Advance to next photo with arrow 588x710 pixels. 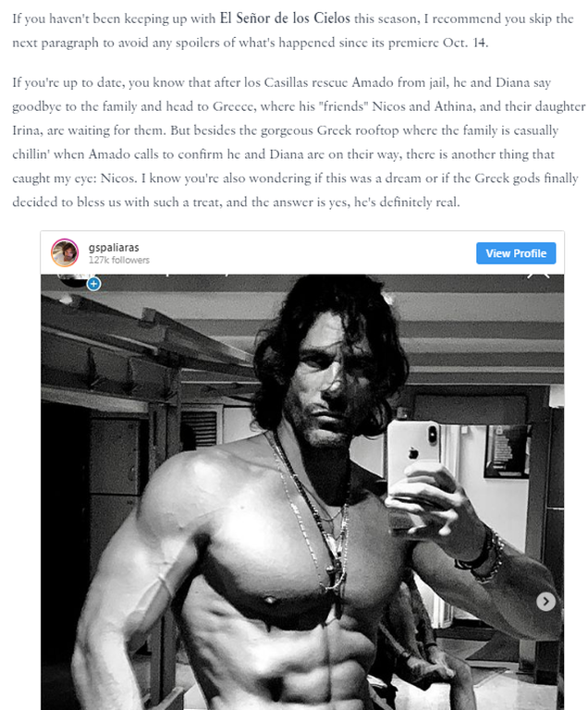[546, 602]
